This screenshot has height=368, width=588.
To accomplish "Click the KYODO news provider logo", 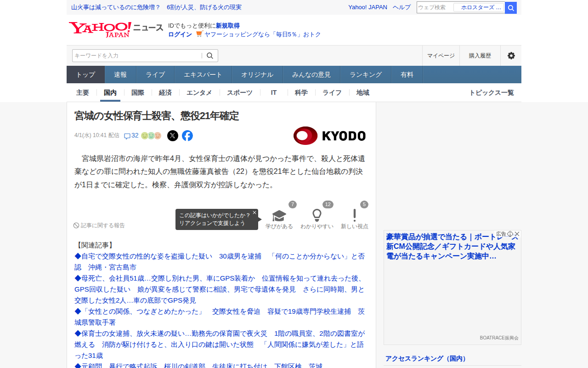I will click(329, 136).
